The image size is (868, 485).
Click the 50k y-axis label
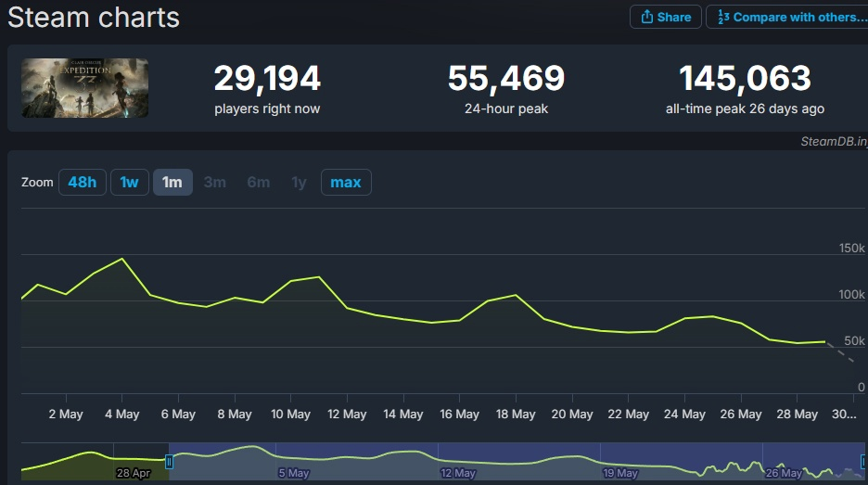click(854, 341)
